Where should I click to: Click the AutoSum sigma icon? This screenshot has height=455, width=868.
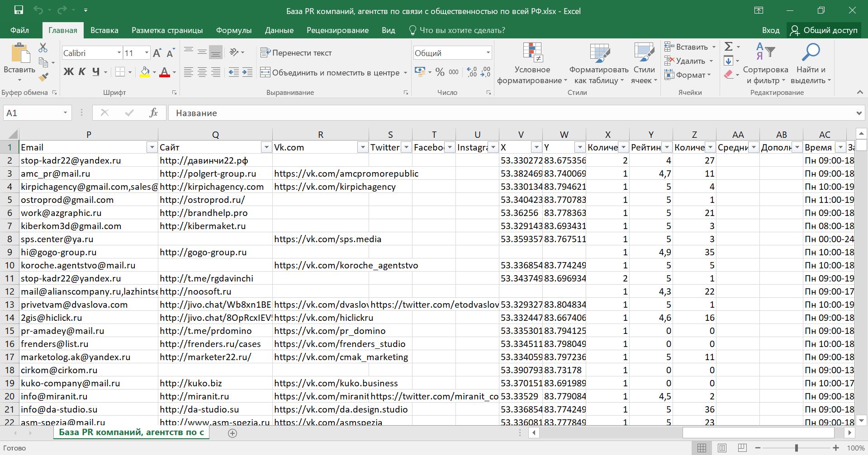coord(728,47)
